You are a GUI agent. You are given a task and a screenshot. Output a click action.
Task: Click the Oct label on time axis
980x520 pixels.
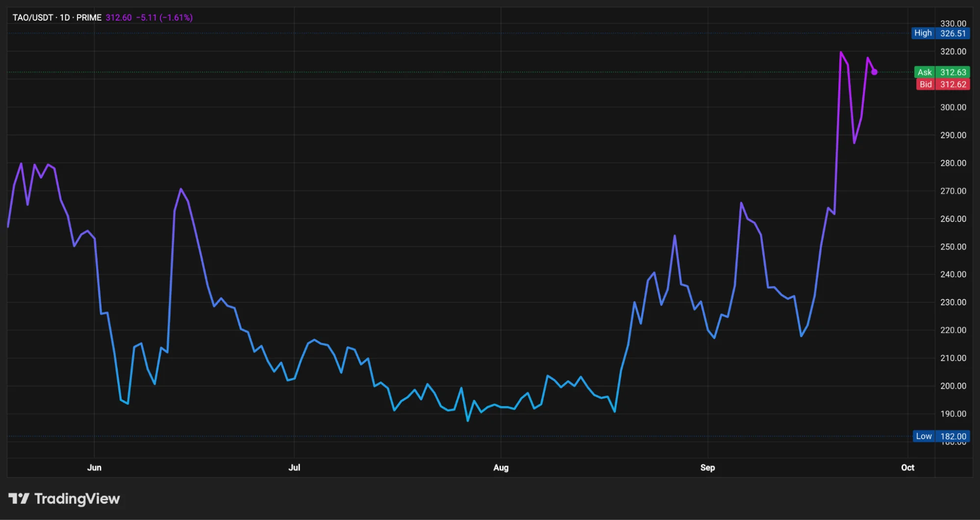pos(907,468)
